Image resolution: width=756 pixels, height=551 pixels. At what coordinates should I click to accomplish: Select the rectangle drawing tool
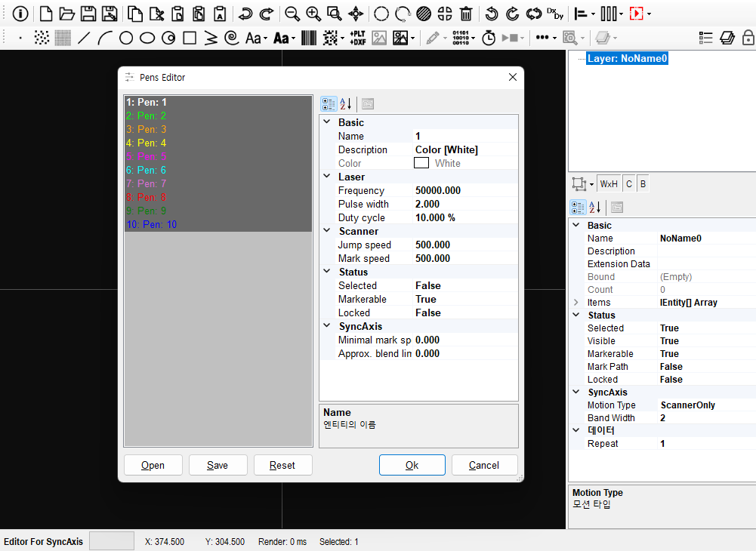(x=190, y=38)
